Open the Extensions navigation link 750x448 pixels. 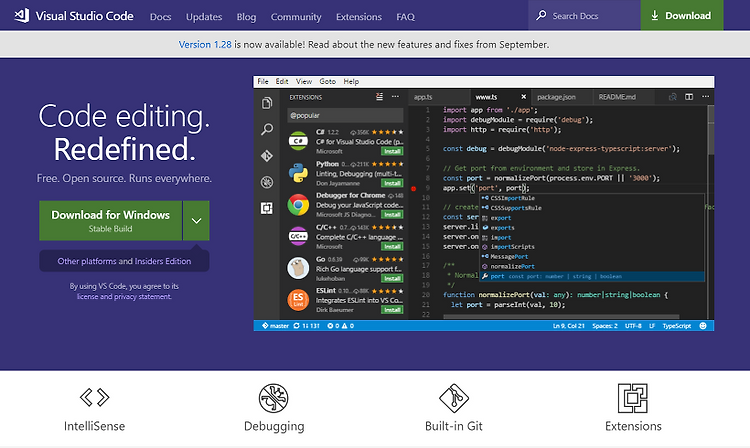pyautogui.click(x=359, y=17)
